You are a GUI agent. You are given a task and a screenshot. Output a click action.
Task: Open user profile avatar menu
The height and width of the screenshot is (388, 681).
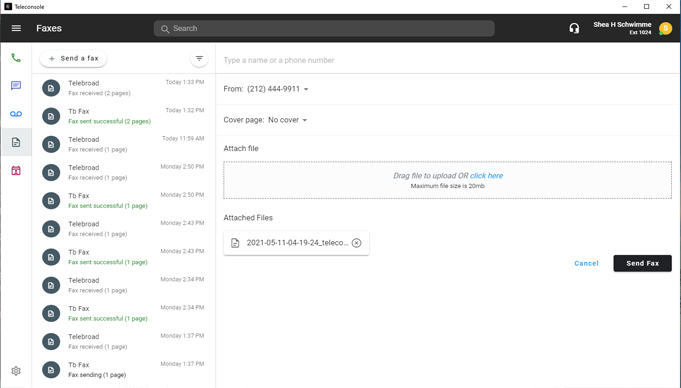click(x=665, y=29)
